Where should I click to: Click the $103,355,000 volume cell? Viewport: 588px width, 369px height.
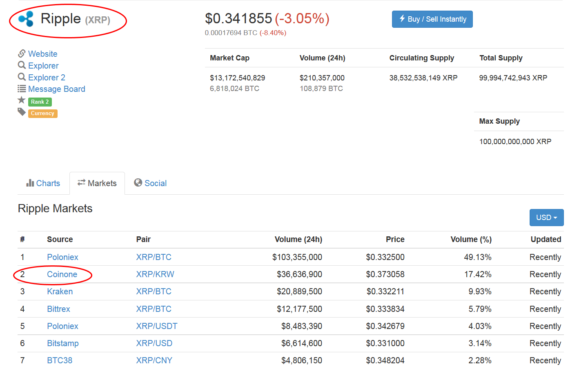coord(297,257)
